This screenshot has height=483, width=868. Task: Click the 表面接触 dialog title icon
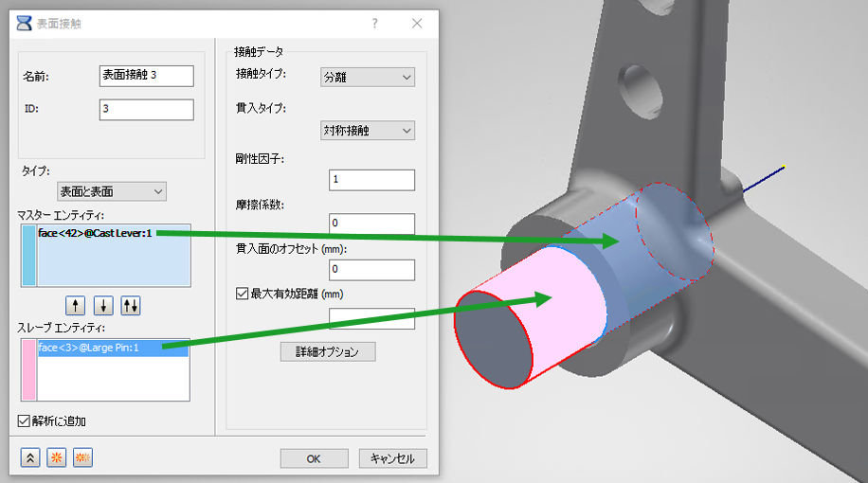click(24, 24)
